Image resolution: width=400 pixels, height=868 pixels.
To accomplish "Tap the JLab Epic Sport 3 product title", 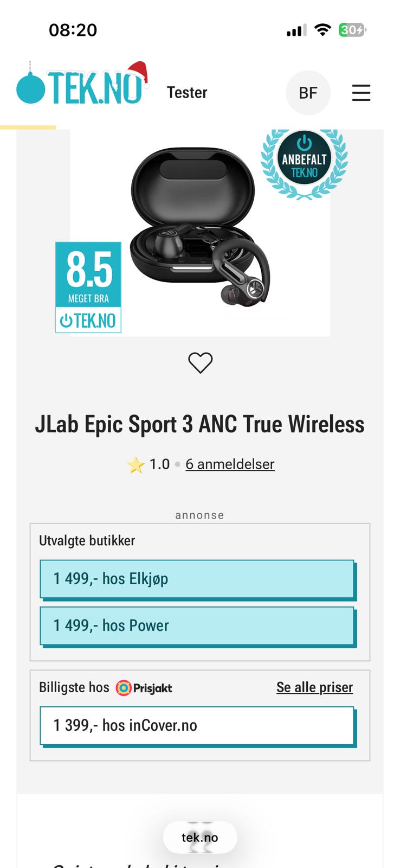I will 199,424.
